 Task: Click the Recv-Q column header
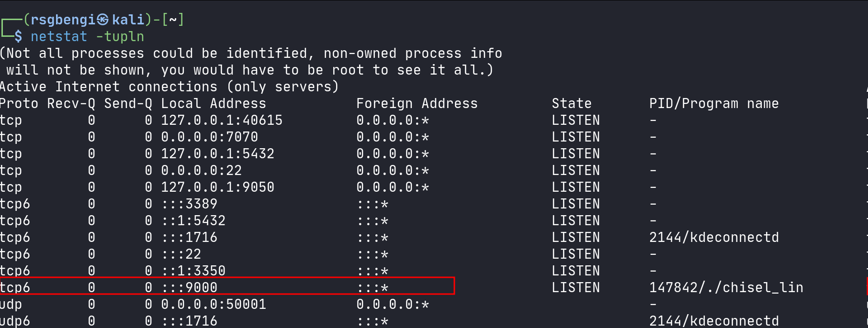coord(71,103)
